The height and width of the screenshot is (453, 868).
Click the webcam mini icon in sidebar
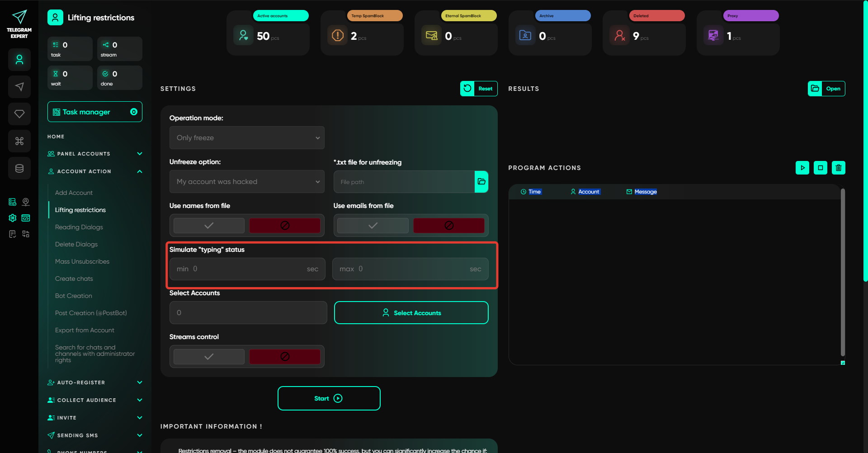click(26, 202)
